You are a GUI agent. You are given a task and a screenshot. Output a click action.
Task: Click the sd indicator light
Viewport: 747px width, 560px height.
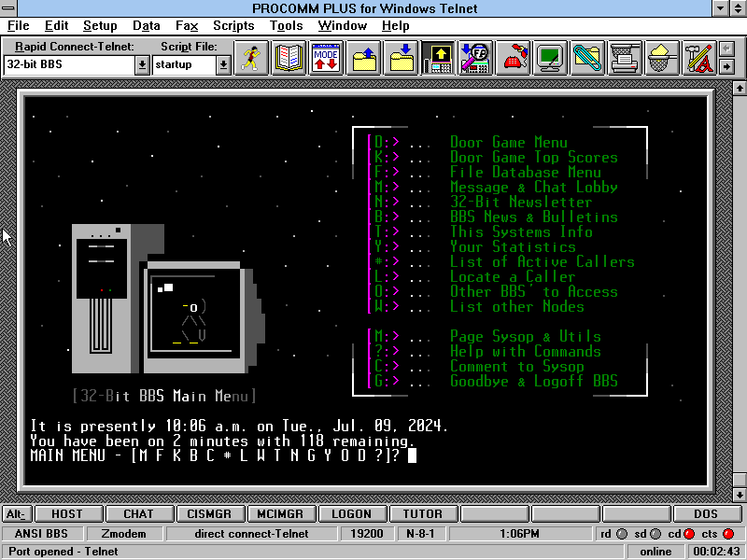(x=655, y=534)
